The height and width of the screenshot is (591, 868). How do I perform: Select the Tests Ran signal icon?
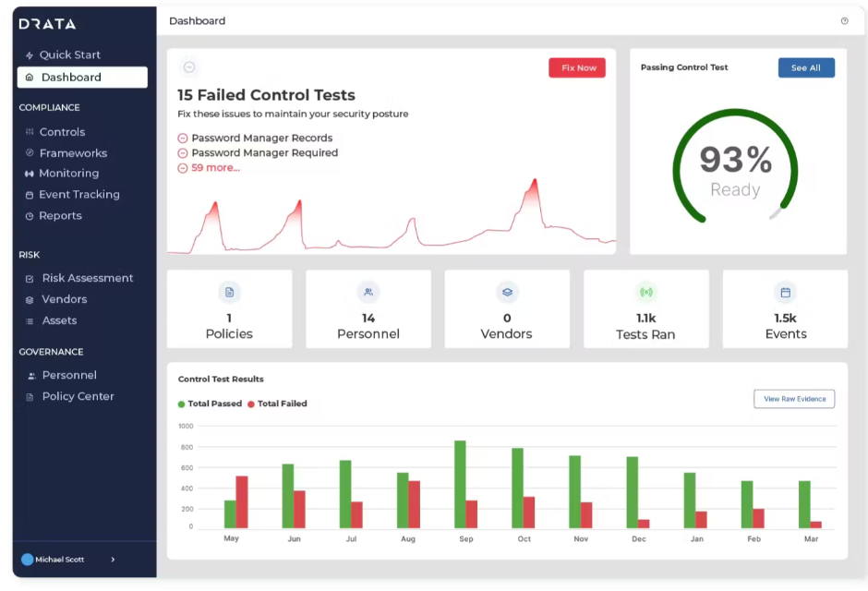(645, 291)
